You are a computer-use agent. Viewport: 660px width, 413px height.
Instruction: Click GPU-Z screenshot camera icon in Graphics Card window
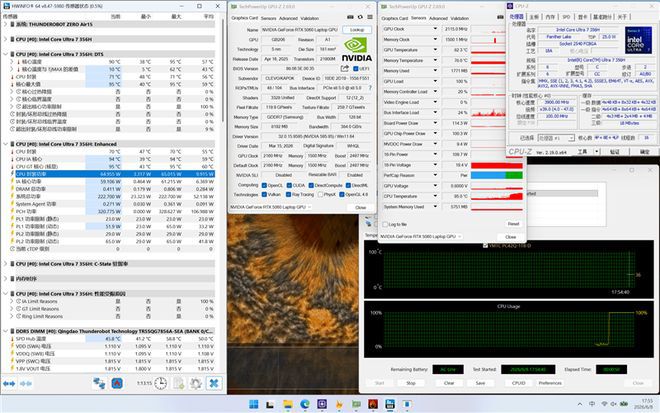click(x=350, y=17)
